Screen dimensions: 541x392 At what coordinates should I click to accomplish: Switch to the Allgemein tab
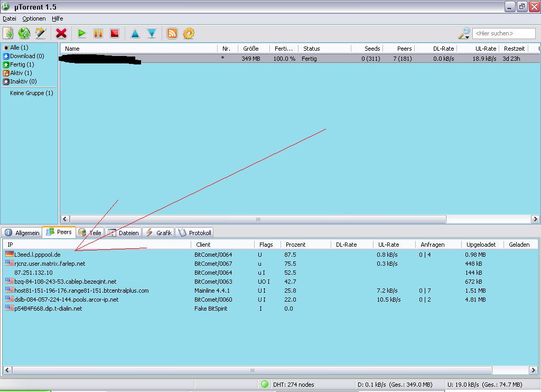pyautogui.click(x=22, y=233)
